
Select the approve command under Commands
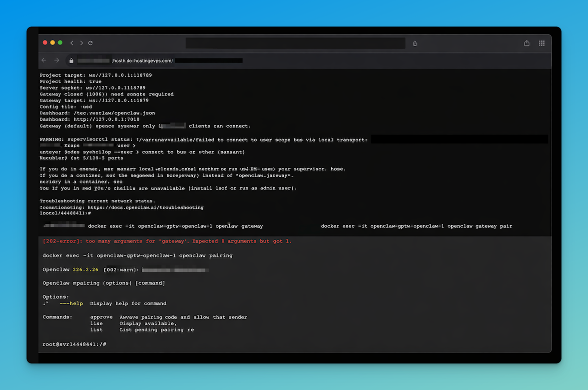(101, 316)
